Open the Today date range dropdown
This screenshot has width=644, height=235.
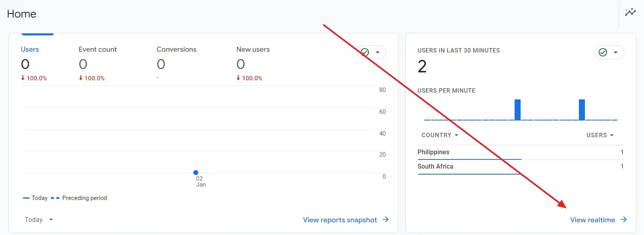[x=38, y=219]
